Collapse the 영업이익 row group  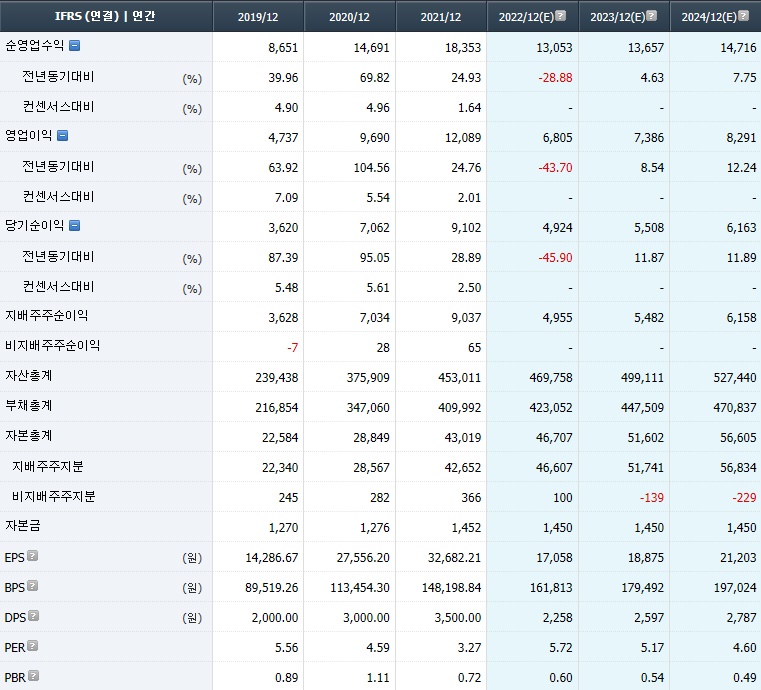click(x=63, y=135)
